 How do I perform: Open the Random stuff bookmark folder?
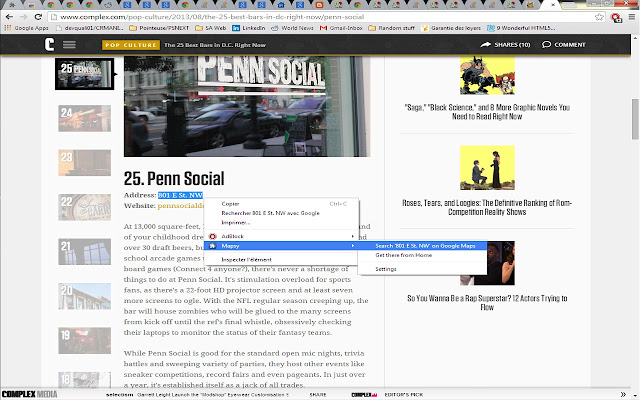(391, 28)
